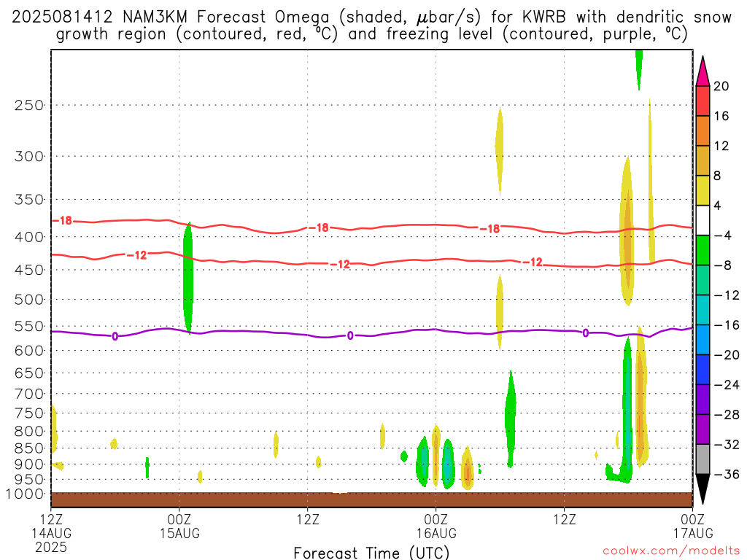Click the 750 pressure axis label
This screenshot has width=747, height=560.
coord(29,413)
